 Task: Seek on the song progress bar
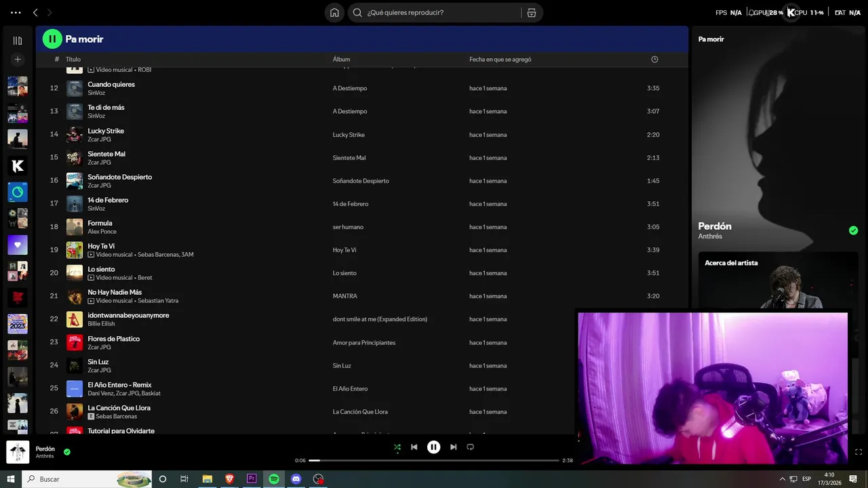click(434, 460)
